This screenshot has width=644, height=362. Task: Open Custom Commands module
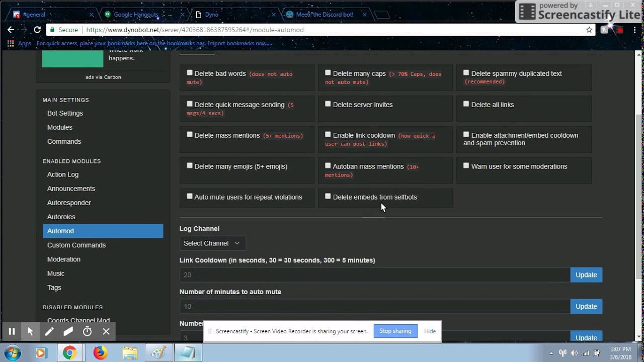pyautogui.click(x=76, y=245)
